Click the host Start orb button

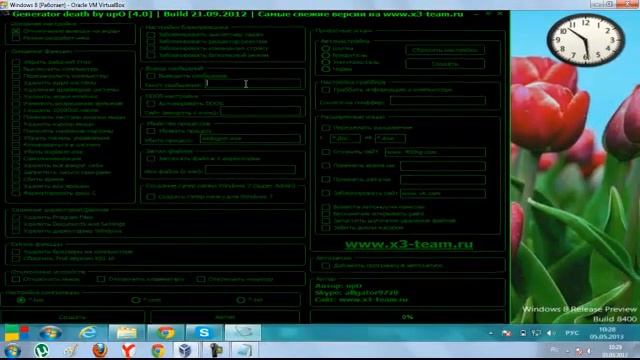pos(12,351)
